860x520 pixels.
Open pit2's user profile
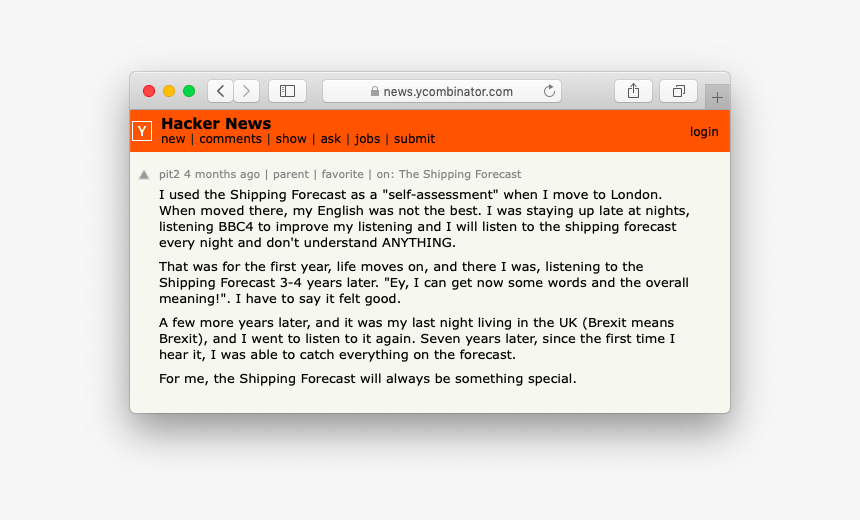[169, 174]
